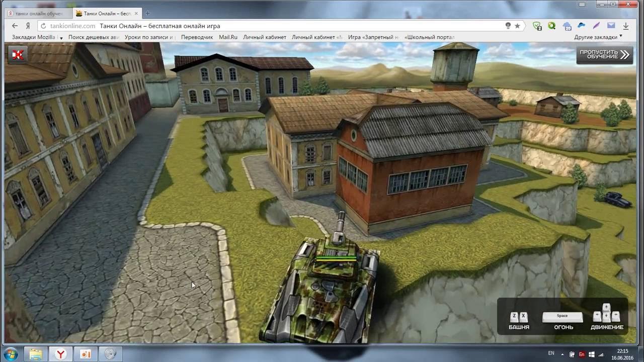Click EN language indicator in taskbar

(x=551, y=353)
